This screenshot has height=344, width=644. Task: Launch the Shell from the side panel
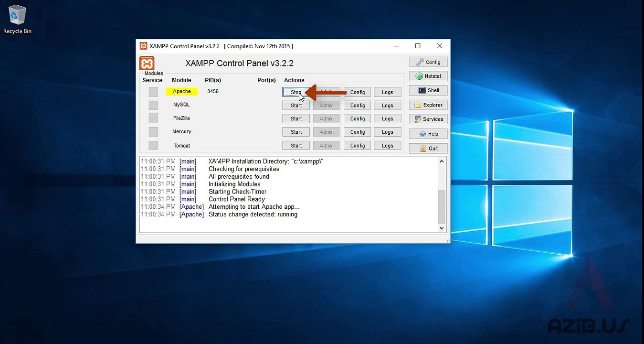[x=428, y=90]
